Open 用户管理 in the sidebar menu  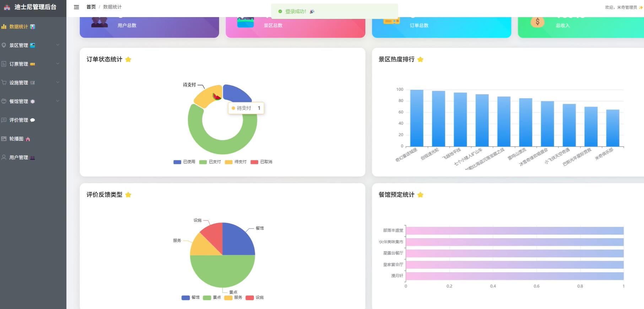point(33,157)
